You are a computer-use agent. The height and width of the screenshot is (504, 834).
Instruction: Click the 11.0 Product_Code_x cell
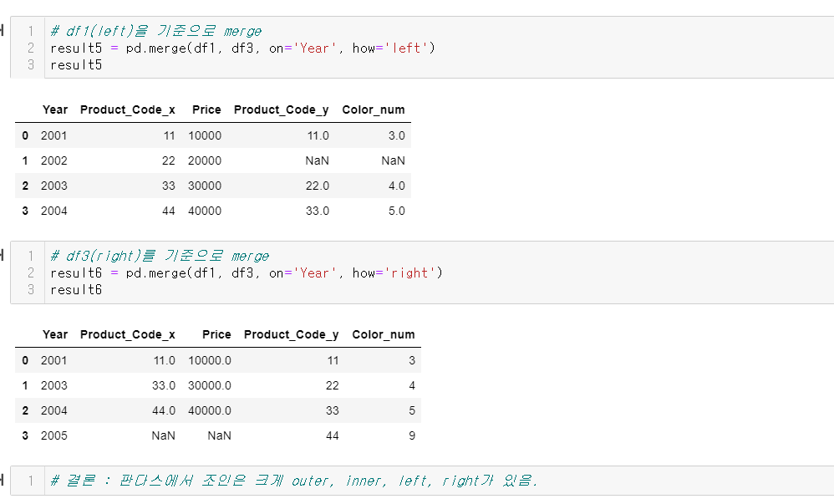165,361
